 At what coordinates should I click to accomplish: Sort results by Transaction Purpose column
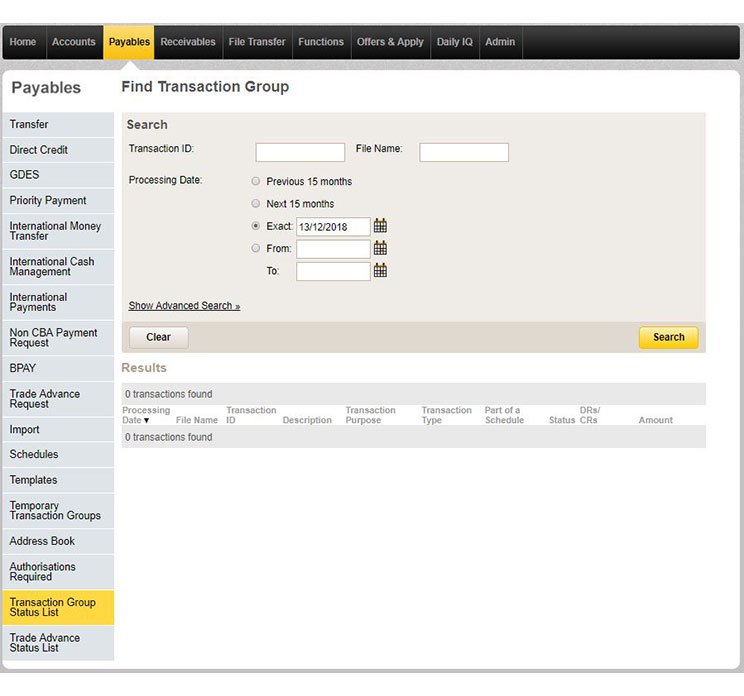370,415
